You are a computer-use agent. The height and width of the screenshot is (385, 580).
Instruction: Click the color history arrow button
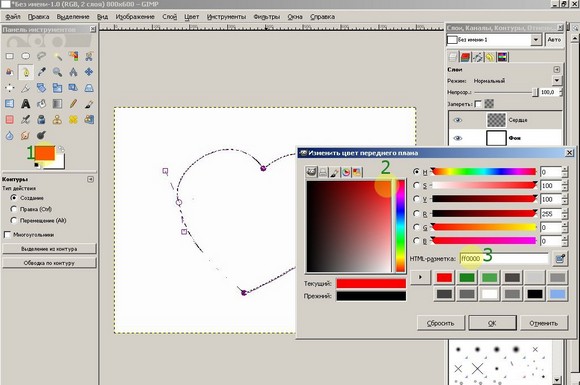(x=421, y=277)
